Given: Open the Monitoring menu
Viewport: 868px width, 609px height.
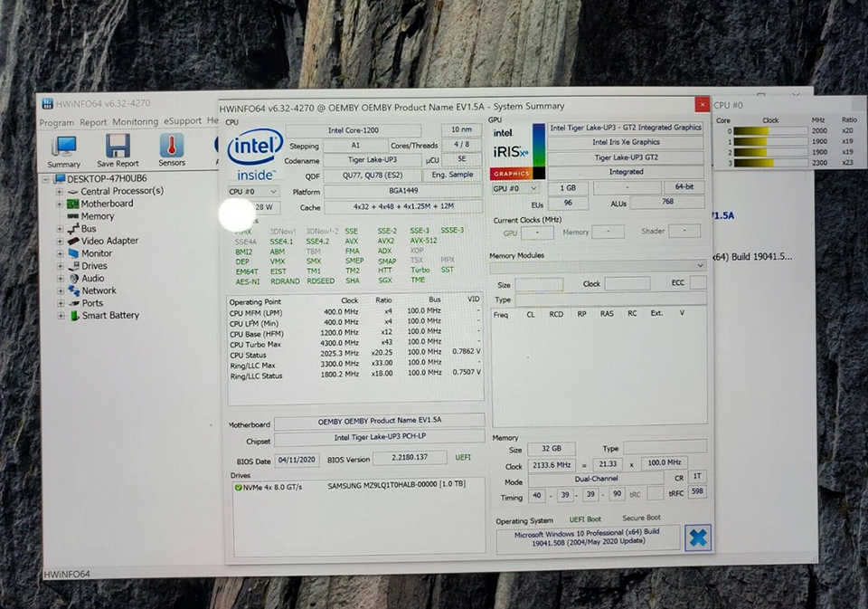Looking at the screenshot, I should [x=135, y=121].
